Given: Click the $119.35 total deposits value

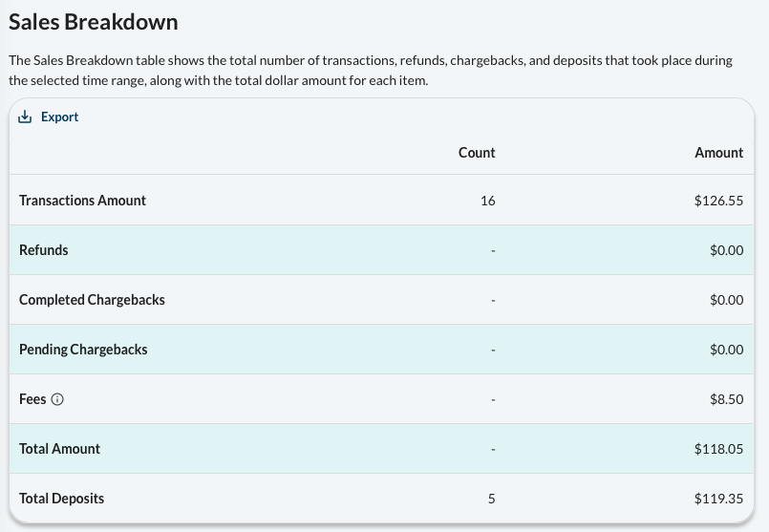Looking at the screenshot, I should pyautogui.click(x=719, y=499).
